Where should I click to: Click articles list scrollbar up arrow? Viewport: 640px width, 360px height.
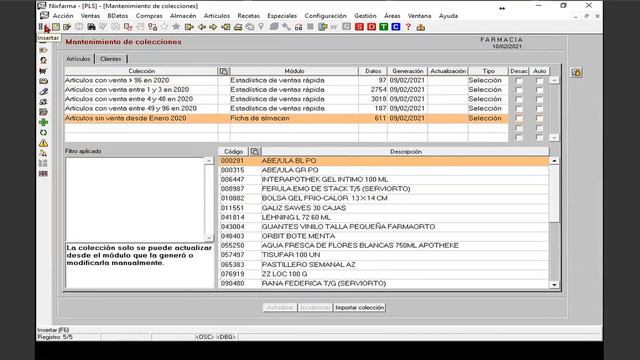pos(554,161)
